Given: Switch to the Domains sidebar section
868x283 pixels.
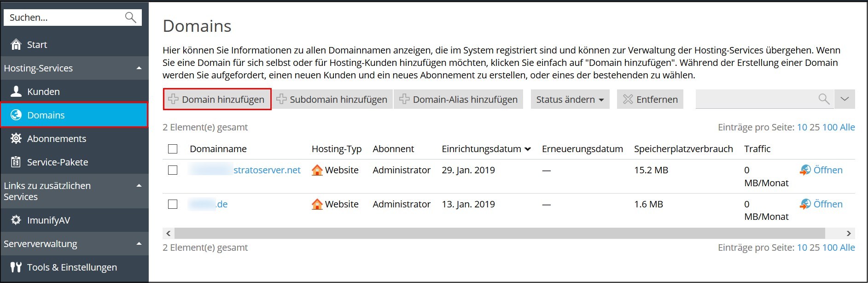Looking at the screenshot, I should point(46,115).
